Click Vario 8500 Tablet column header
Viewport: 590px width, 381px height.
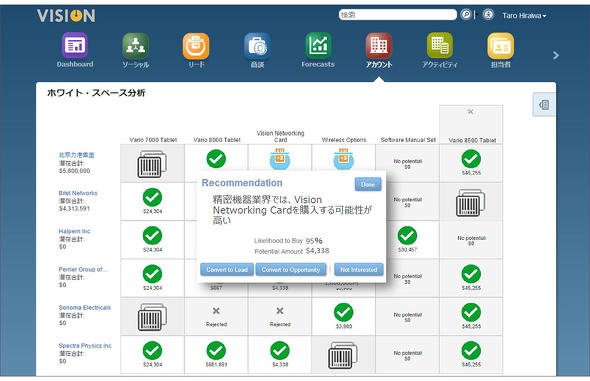(472, 140)
